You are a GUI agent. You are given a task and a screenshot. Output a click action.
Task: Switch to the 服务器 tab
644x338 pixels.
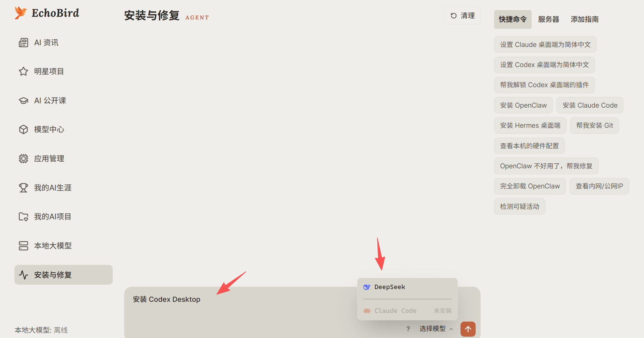(549, 19)
